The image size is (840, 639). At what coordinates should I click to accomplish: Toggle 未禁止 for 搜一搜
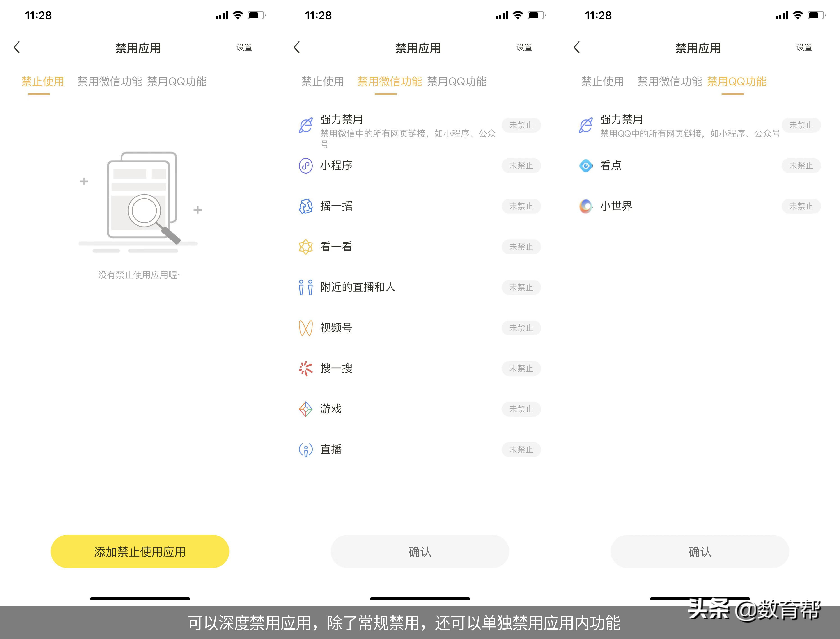(521, 369)
